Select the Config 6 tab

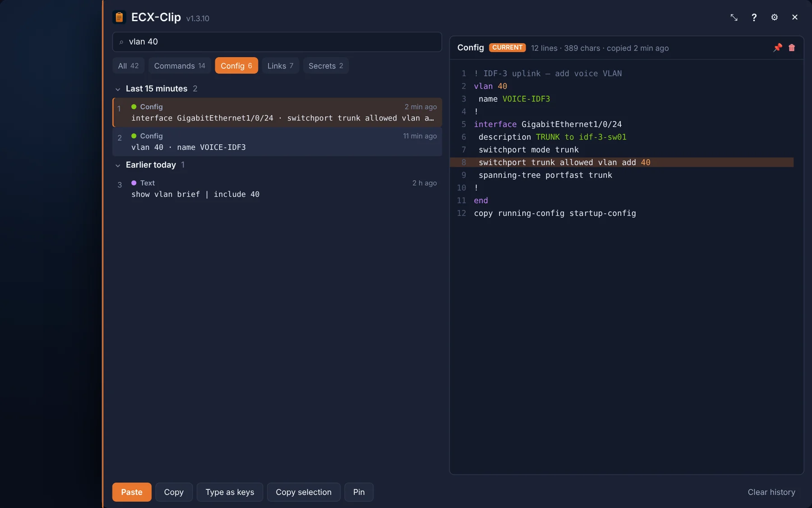tap(236, 65)
